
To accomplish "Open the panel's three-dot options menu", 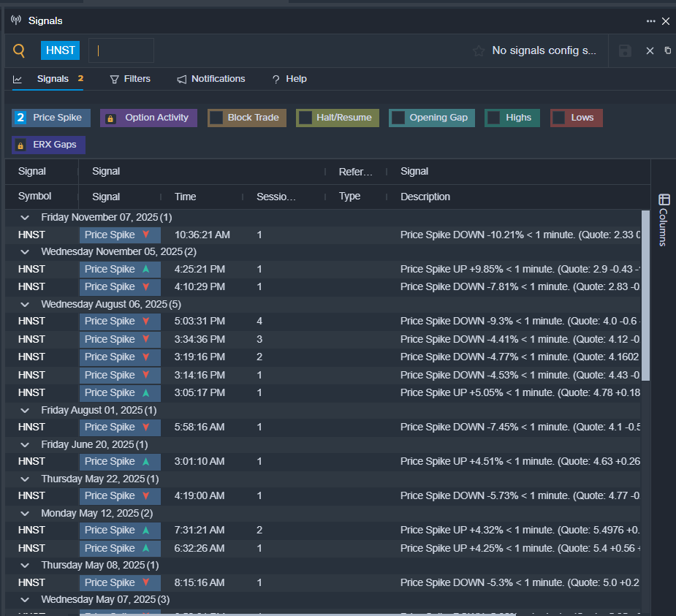I will point(650,21).
